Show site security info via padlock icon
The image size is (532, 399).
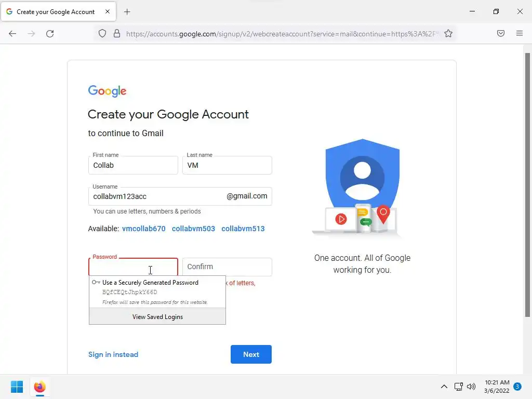point(117,34)
